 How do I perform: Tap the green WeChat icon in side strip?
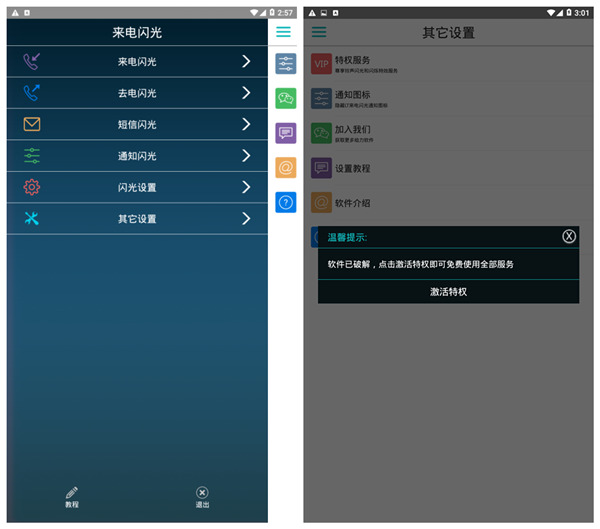285,98
